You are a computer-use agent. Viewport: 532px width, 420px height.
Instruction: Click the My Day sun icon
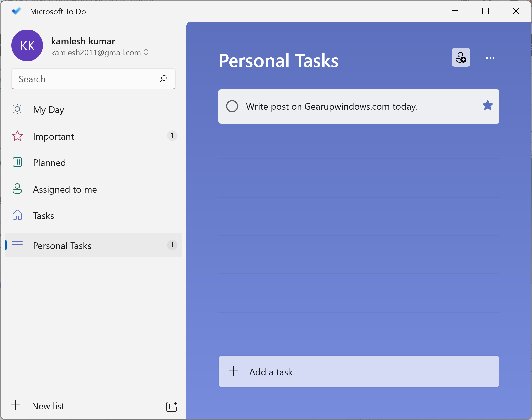click(x=17, y=109)
